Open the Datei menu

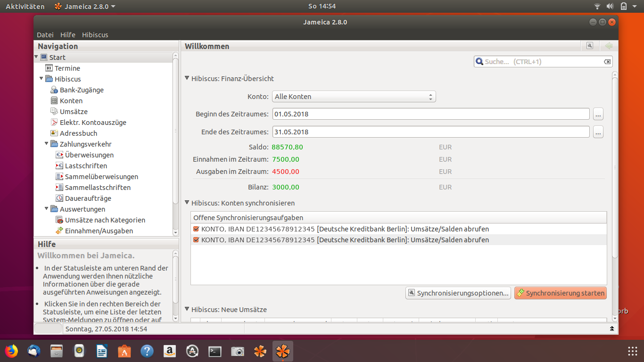tap(45, 35)
